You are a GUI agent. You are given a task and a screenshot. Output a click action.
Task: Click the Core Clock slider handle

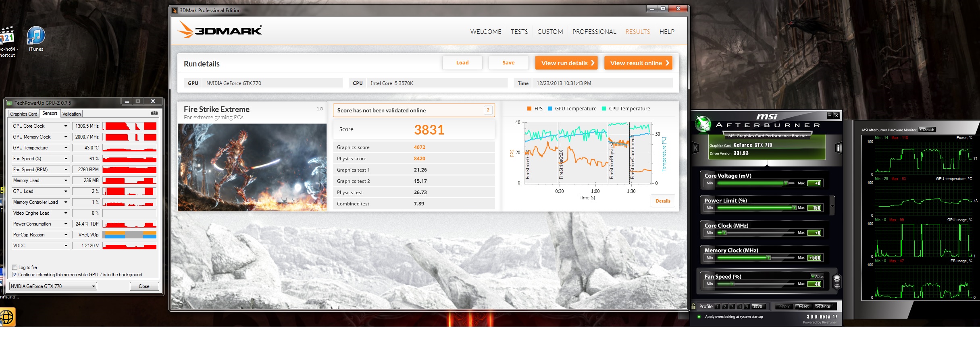724,233
